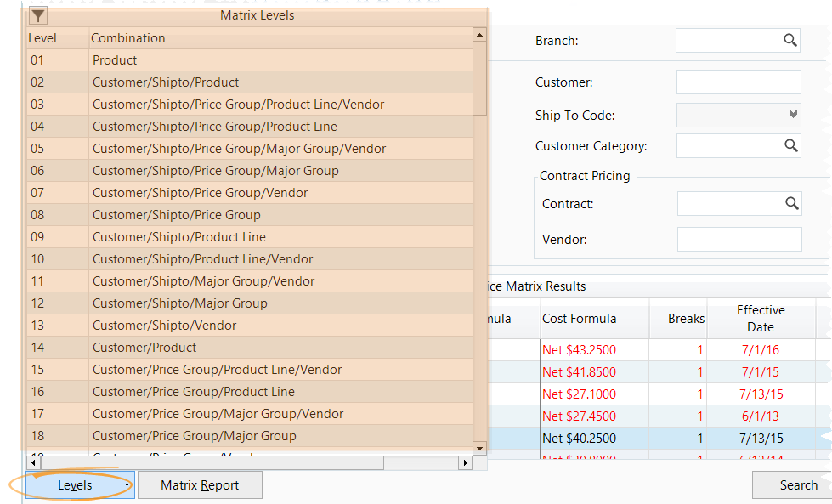Click inside the Vendor input field

(738, 239)
